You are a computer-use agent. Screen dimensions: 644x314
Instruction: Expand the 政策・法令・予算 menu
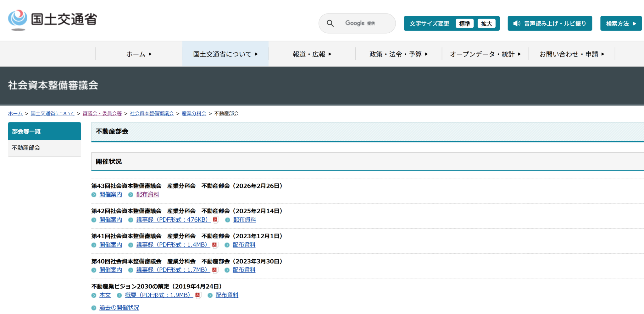click(x=398, y=54)
